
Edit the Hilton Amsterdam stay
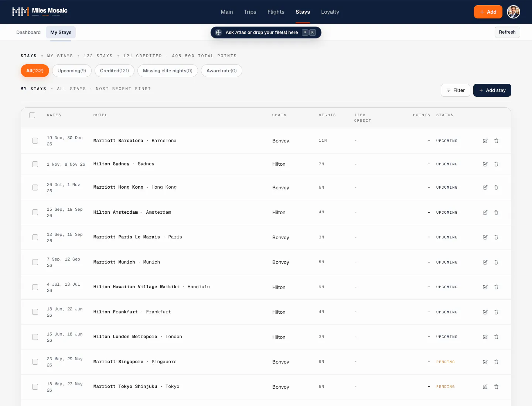(485, 212)
